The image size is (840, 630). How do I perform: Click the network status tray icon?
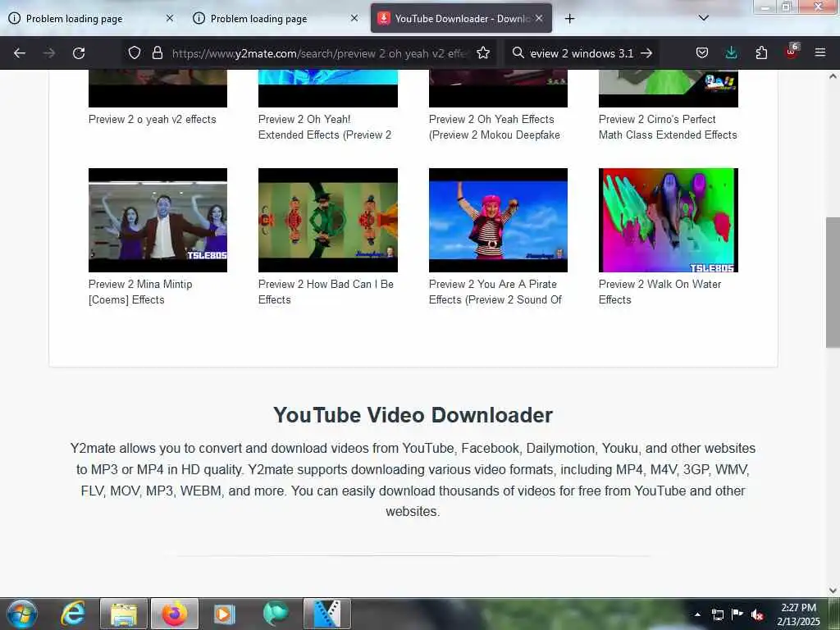[717, 614]
